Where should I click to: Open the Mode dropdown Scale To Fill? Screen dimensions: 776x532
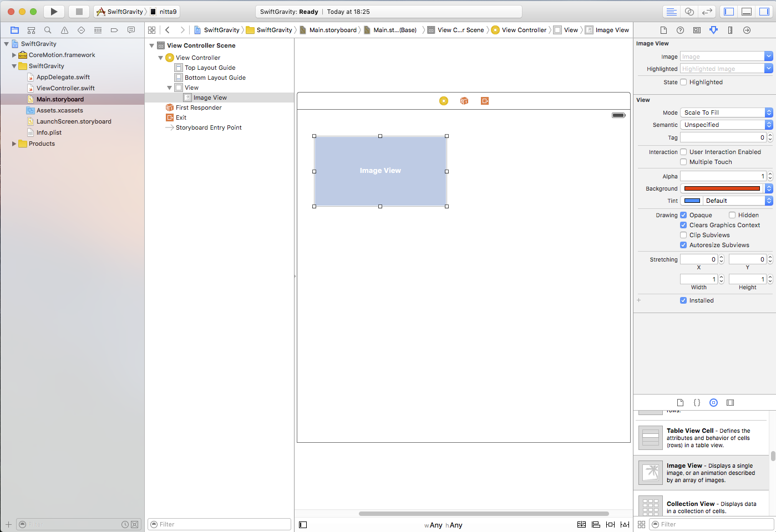click(726, 112)
